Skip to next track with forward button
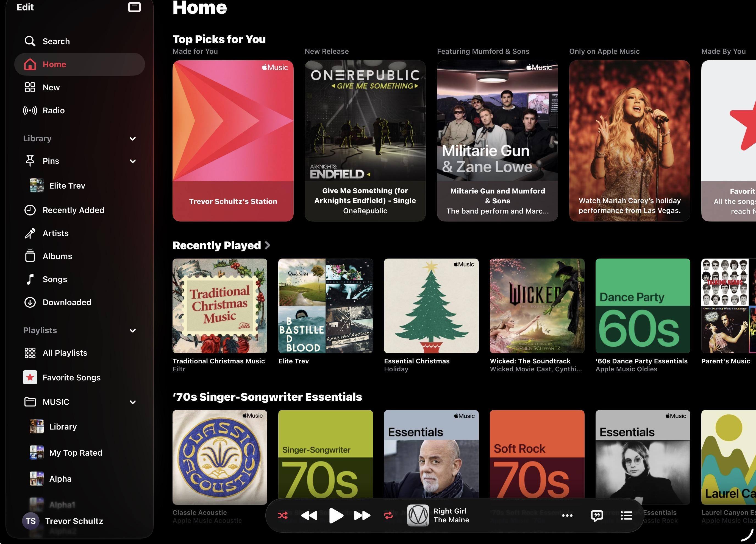The image size is (756, 544). tap(362, 516)
